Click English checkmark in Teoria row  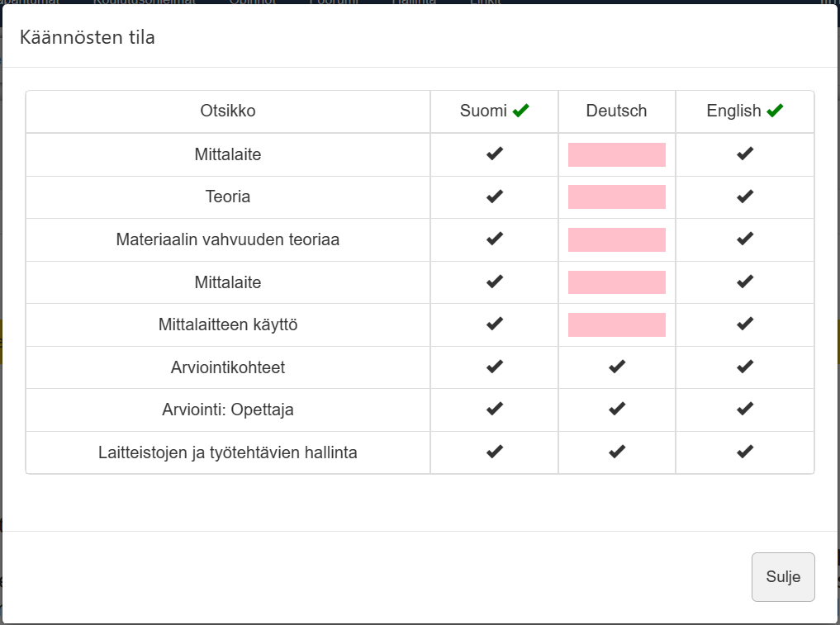point(745,196)
